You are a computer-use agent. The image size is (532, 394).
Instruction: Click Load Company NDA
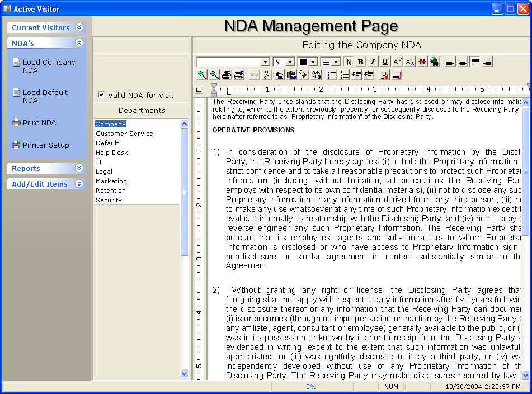tap(44, 66)
